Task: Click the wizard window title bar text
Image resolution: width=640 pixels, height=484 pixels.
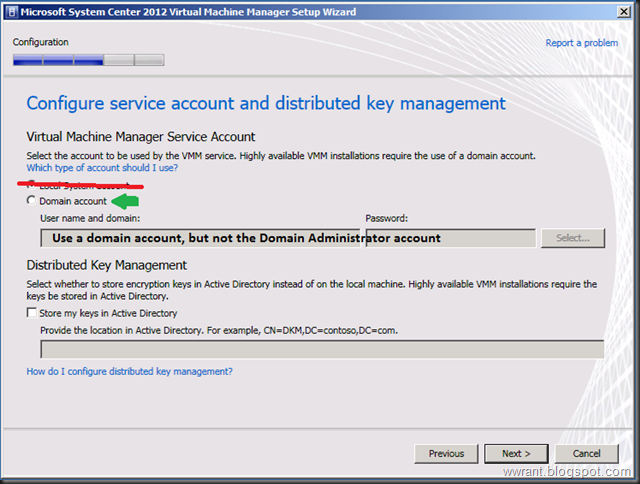Action: coord(190,11)
